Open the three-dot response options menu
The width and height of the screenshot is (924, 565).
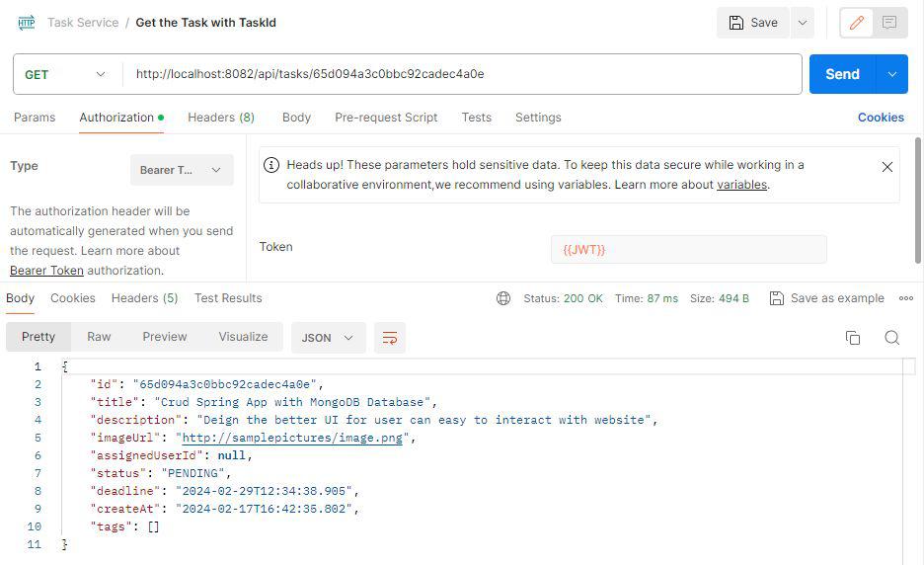(906, 298)
